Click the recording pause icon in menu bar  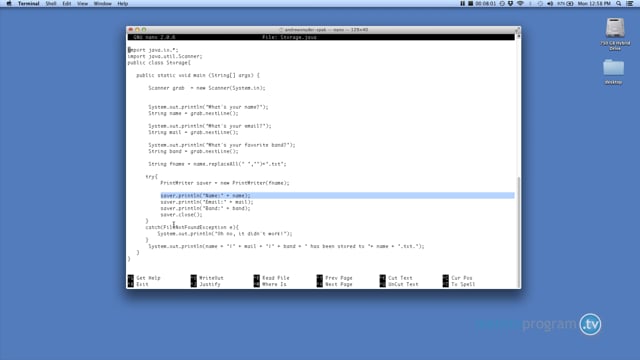coord(462,4)
